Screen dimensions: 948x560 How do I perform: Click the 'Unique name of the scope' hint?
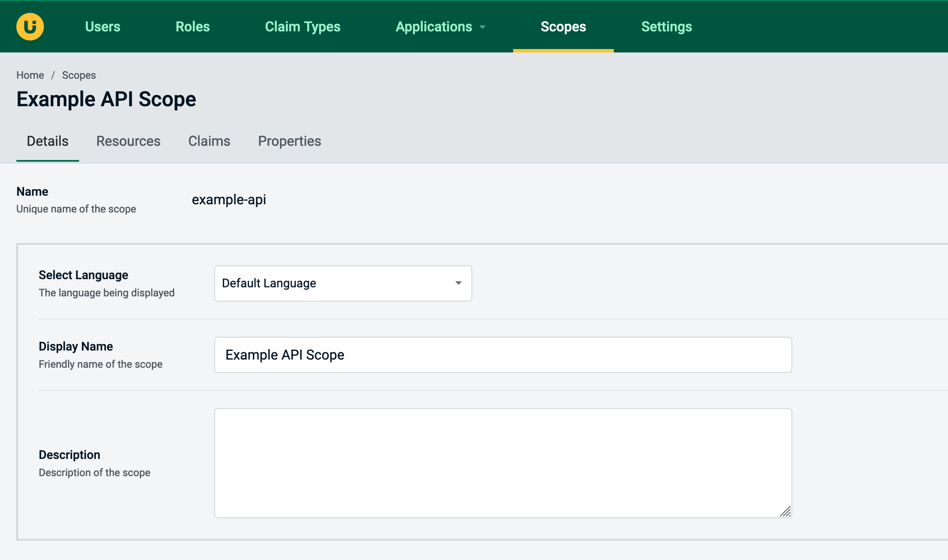tap(76, 209)
